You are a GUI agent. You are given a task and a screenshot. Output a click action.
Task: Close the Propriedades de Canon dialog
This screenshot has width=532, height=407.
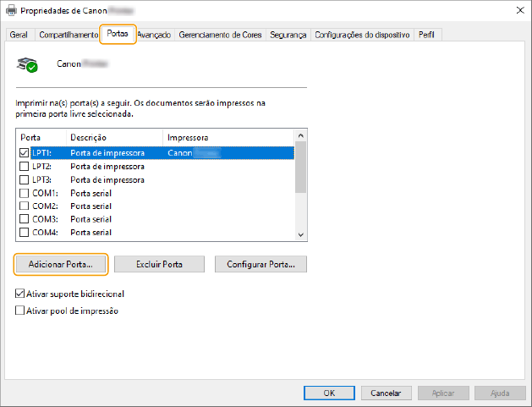click(517, 11)
